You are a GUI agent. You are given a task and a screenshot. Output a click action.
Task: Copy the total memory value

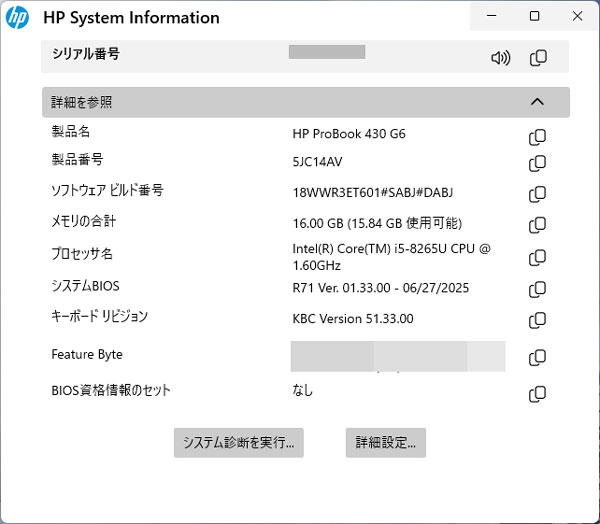click(x=537, y=225)
